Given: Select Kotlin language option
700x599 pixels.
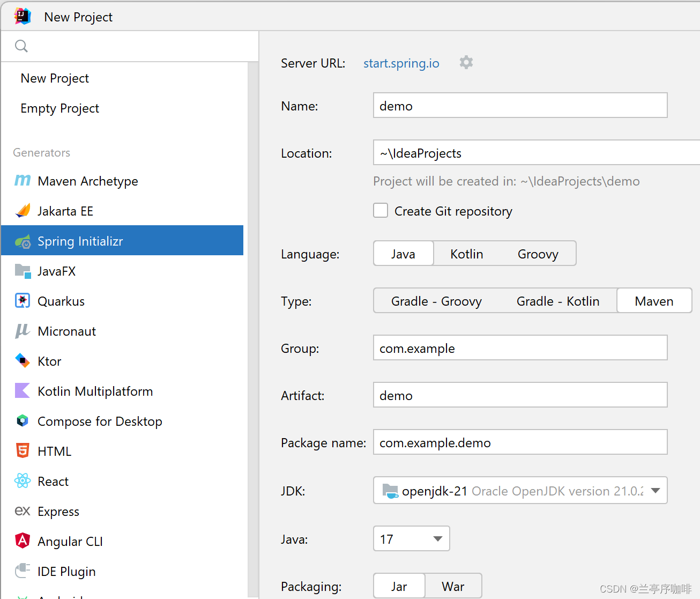Looking at the screenshot, I should click(467, 254).
